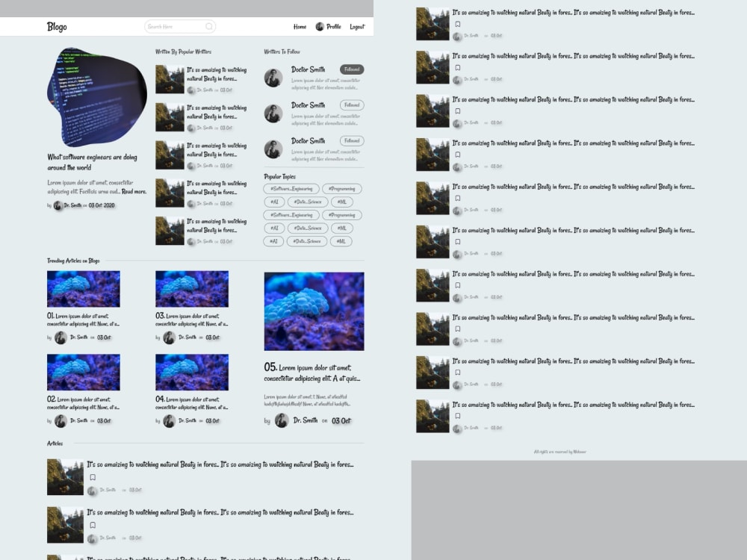Screen dimensions: 747x560
Task: Click author avatar under trending article 01
Action: click(61, 337)
